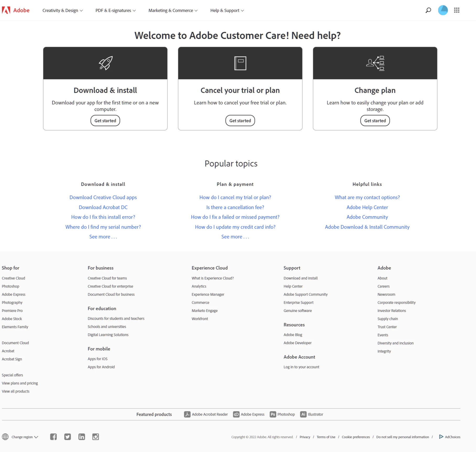The image size is (476, 452).
Task: Expand the PDF & E-signatures menu
Action: [x=116, y=10]
